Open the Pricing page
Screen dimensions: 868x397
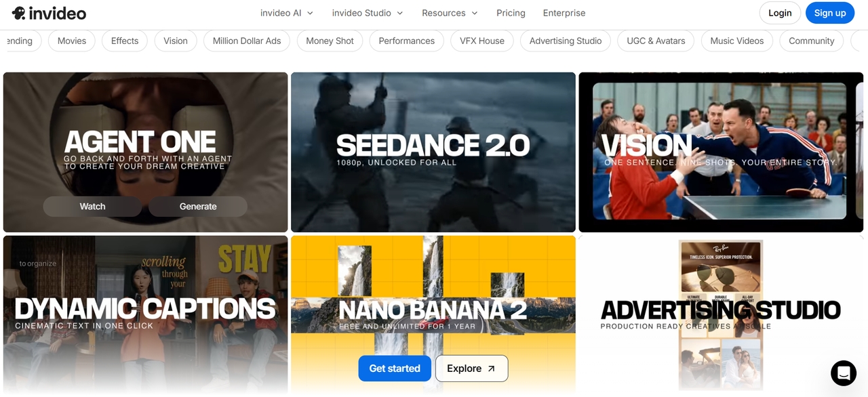(x=511, y=13)
